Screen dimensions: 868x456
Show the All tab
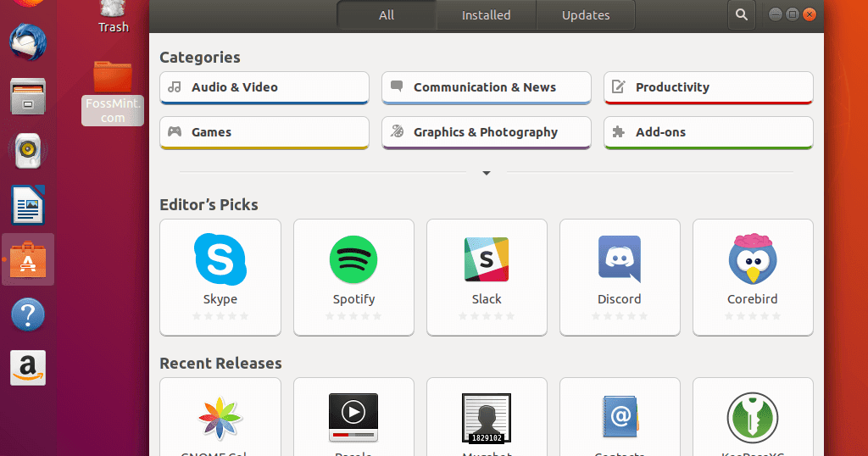coord(387,15)
